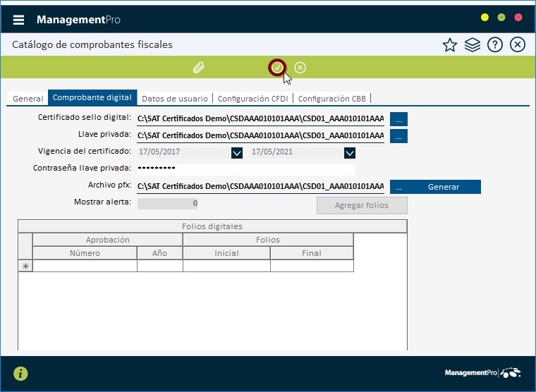This screenshot has height=392, width=536.
Task: Browse for Archivo pfx file
Action: point(398,187)
